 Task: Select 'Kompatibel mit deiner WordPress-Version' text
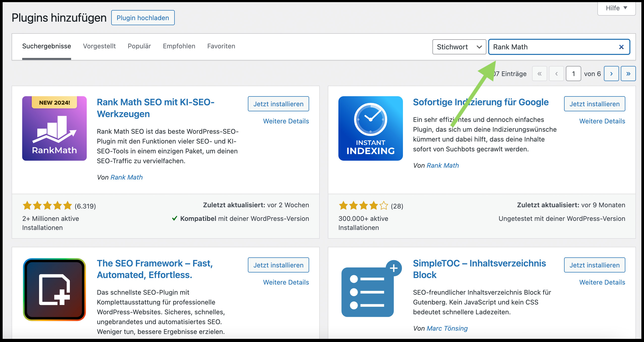click(245, 219)
